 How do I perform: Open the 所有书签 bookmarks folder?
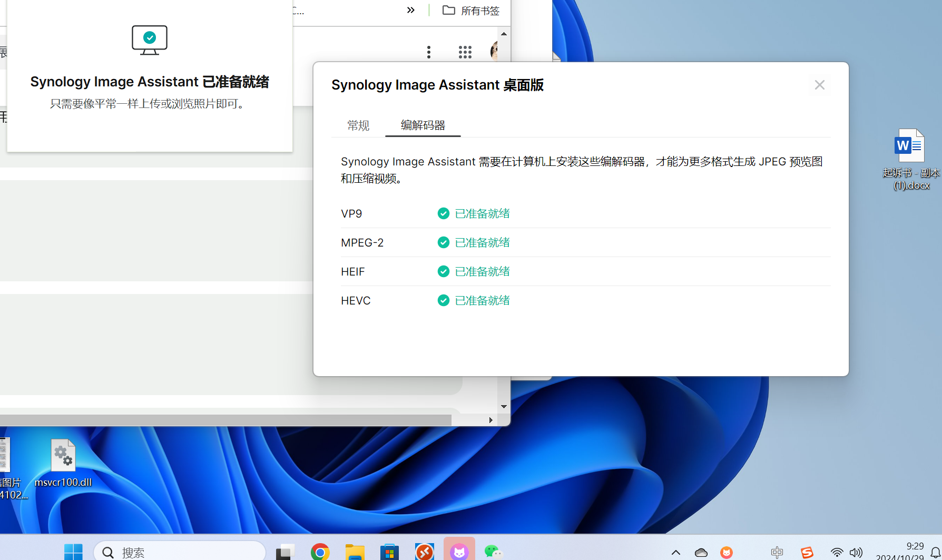pyautogui.click(x=471, y=11)
